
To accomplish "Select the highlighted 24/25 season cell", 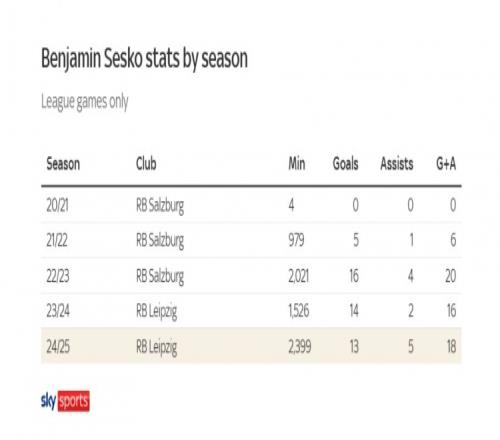I will point(58,347).
